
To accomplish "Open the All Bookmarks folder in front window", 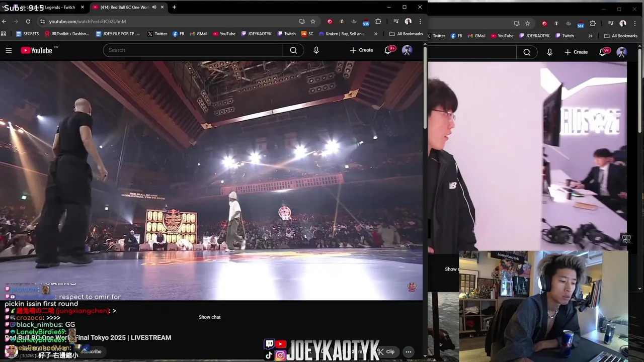I will pos(406,34).
